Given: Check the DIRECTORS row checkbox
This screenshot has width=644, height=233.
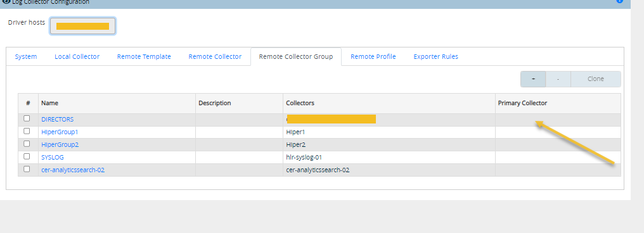Looking at the screenshot, I should click(x=27, y=118).
